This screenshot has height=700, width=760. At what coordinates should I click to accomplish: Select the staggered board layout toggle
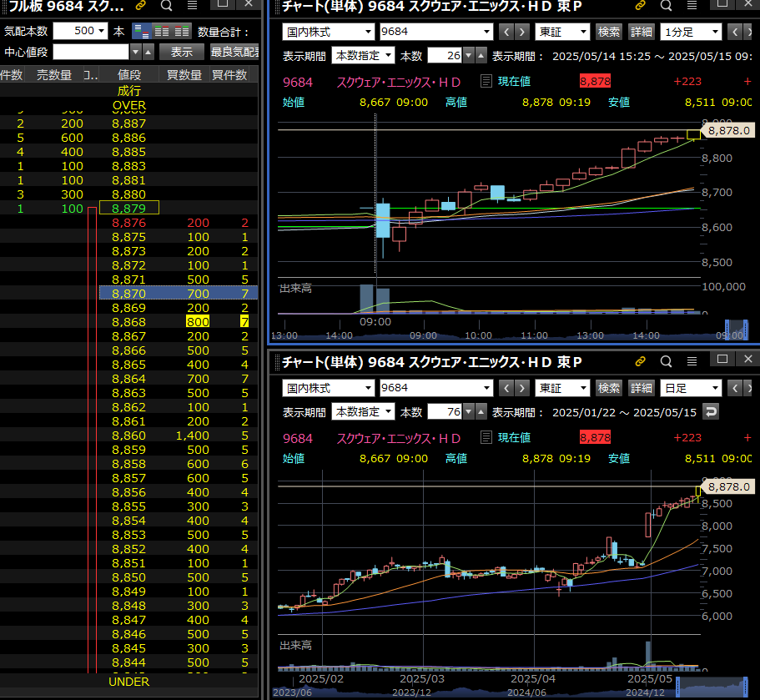(142, 32)
